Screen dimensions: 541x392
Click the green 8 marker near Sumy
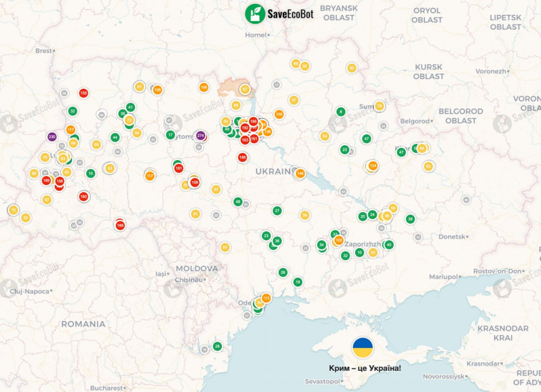[341, 111]
